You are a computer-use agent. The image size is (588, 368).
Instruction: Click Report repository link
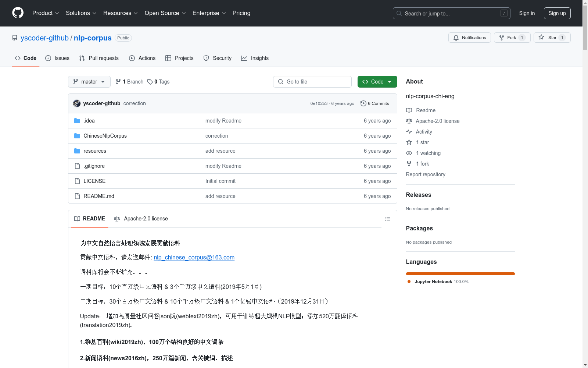click(426, 174)
